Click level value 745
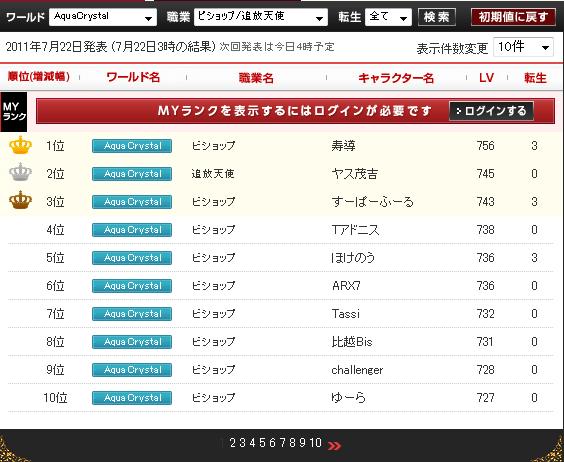Viewport: 564px width, 462px height. pyautogui.click(x=486, y=174)
